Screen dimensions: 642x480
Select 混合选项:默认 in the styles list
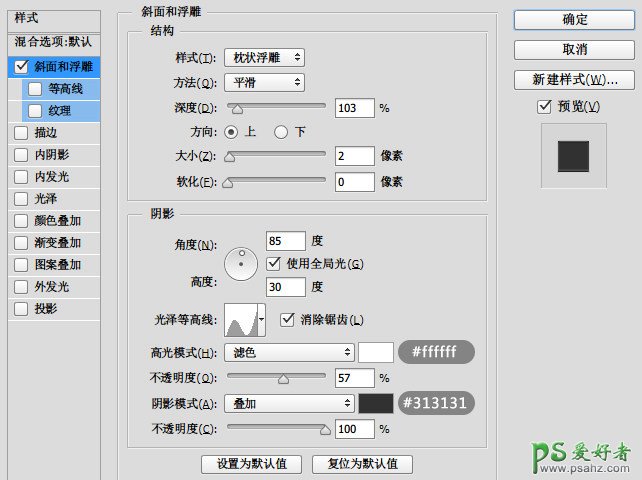pyautogui.click(x=51, y=43)
